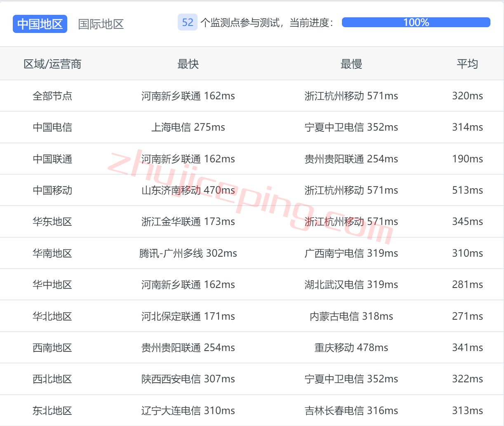Click the 52 monitoring points badge
Screen dimensions: 504x426
[188, 22]
